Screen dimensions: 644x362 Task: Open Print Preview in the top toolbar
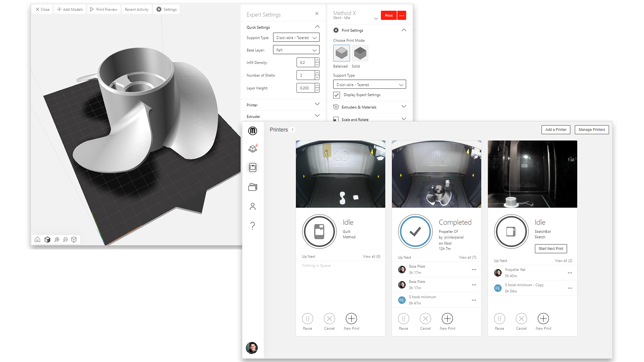pyautogui.click(x=104, y=9)
